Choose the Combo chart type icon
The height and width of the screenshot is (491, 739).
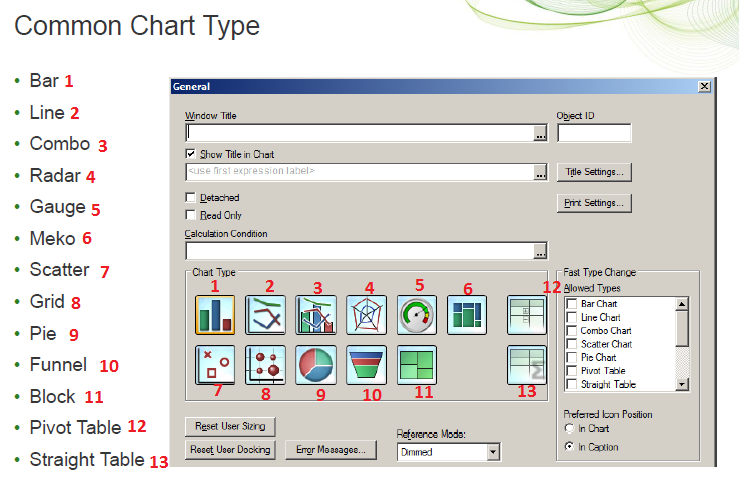[316, 315]
